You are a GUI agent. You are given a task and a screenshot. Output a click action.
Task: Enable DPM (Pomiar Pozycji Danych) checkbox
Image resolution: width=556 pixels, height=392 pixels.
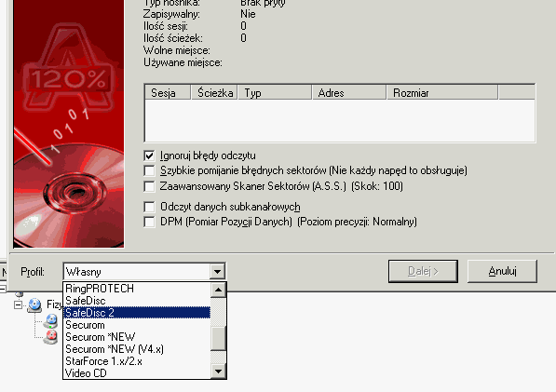pyautogui.click(x=149, y=222)
